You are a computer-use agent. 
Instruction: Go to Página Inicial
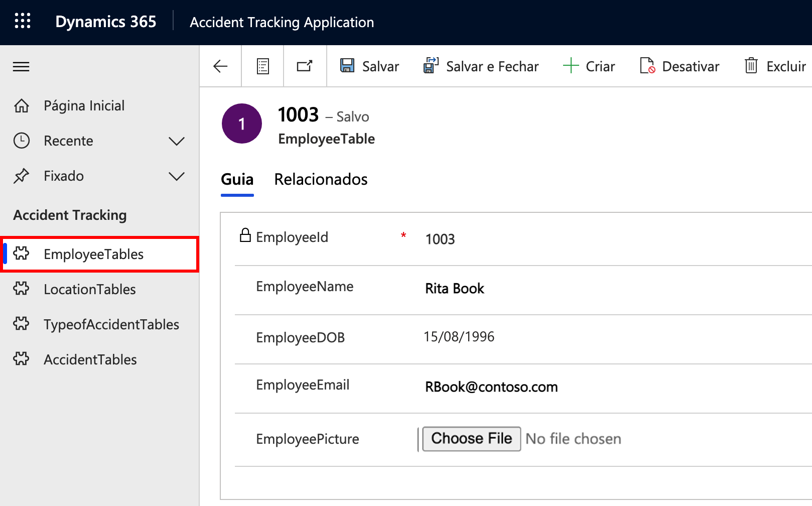[x=84, y=105]
